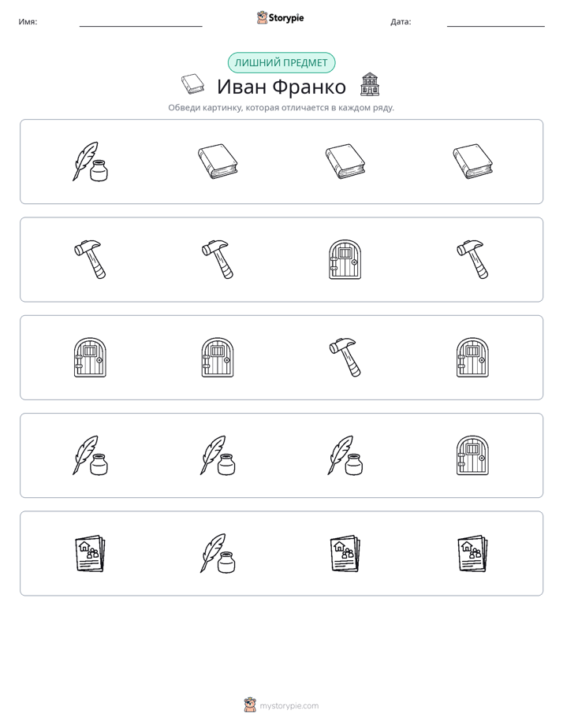
Task: Select the last hammer in the second row
Action: click(x=472, y=259)
